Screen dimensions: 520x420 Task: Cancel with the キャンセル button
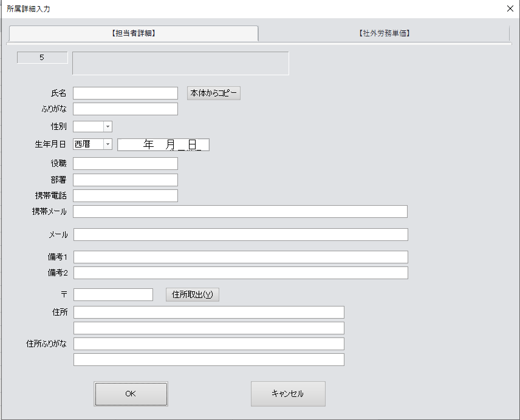[x=288, y=394]
